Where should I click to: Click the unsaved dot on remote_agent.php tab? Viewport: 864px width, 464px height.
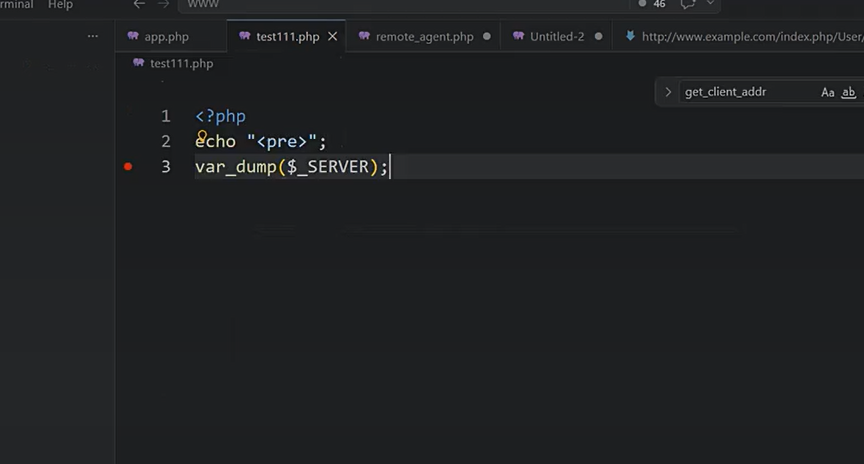[x=487, y=36]
